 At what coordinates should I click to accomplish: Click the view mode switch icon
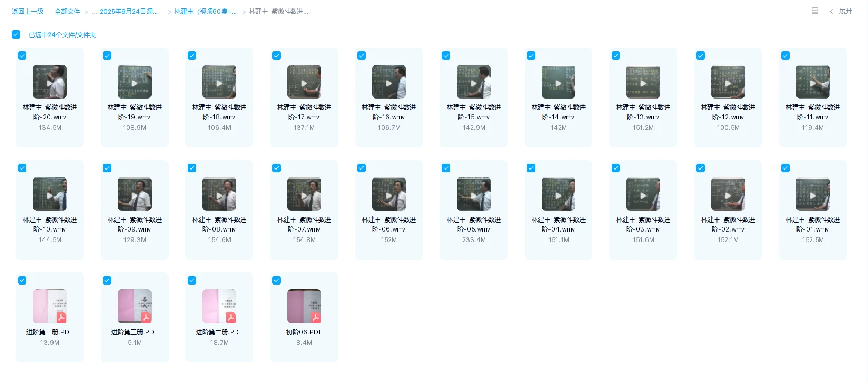click(x=815, y=11)
